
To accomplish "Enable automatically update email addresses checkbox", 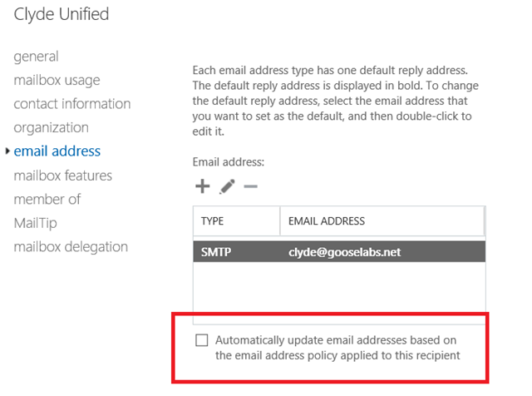I will 201,340.
